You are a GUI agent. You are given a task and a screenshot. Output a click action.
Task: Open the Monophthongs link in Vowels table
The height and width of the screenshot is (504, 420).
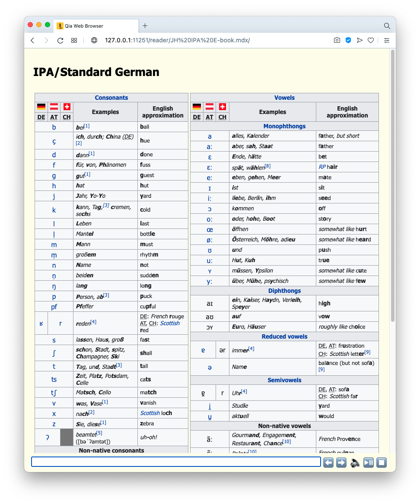pos(284,126)
